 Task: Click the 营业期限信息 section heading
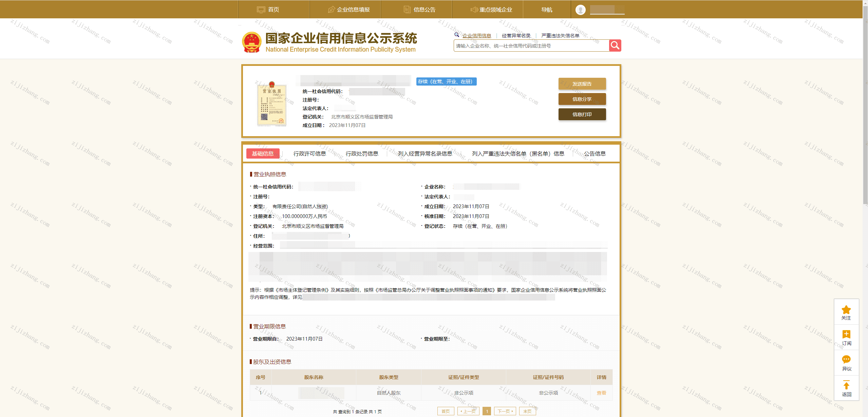(x=269, y=326)
